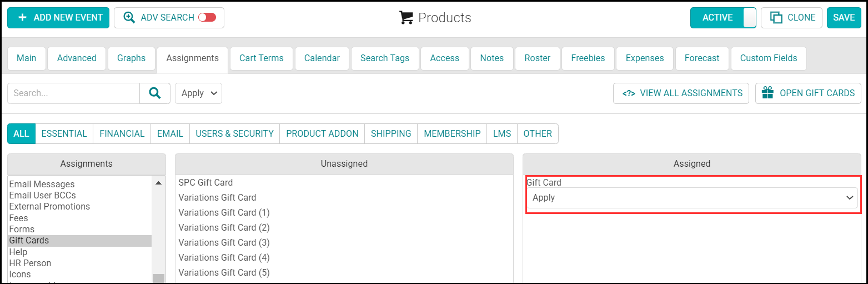Toggle the Adv Search switch
Image resolution: width=868 pixels, height=284 pixels.
click(x=207, y=18)
